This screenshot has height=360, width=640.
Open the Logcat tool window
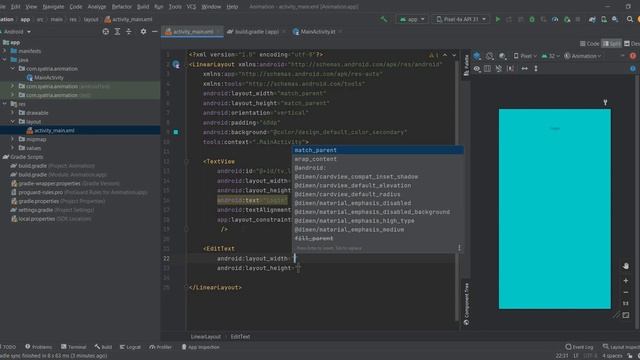[x=130, y=347]
